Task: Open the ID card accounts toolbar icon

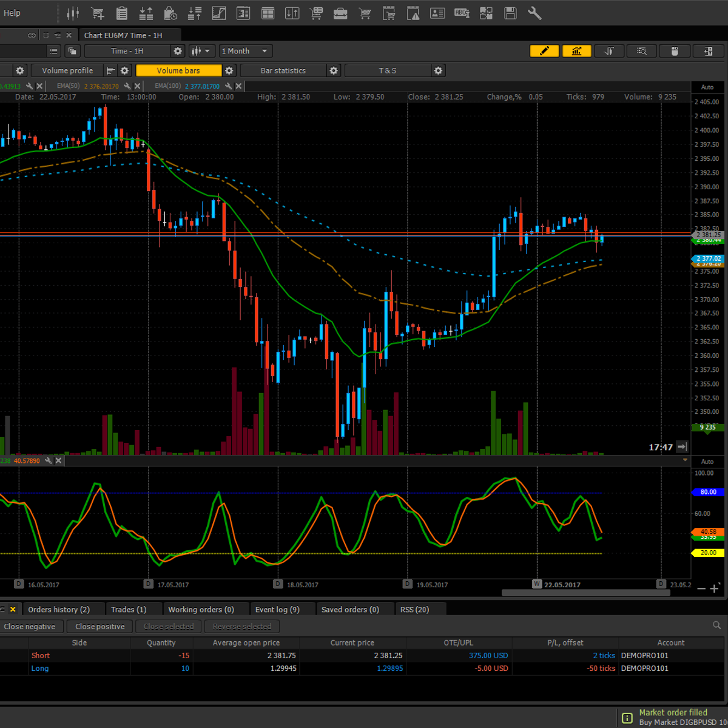Action: 437,13
